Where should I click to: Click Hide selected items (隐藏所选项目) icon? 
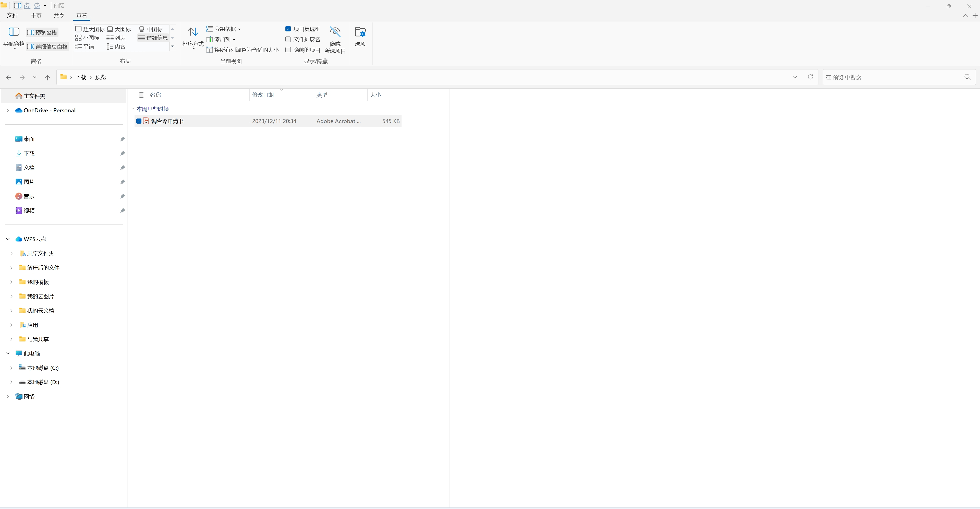(335, 32)
